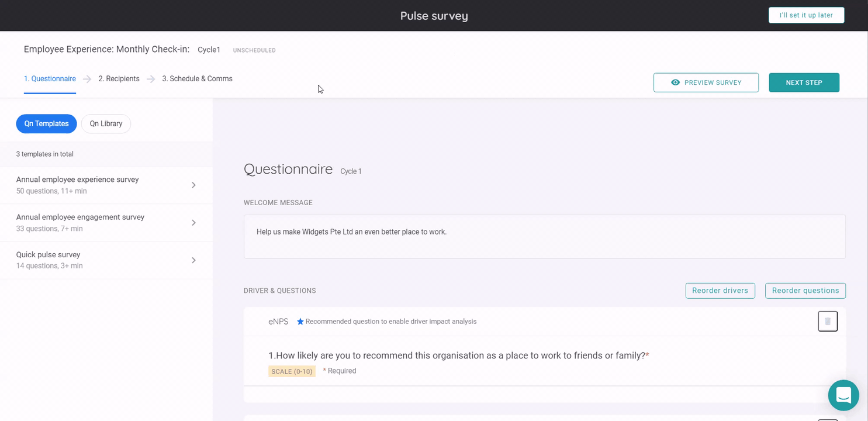Return to the Questionnaire step

[50, 78]
